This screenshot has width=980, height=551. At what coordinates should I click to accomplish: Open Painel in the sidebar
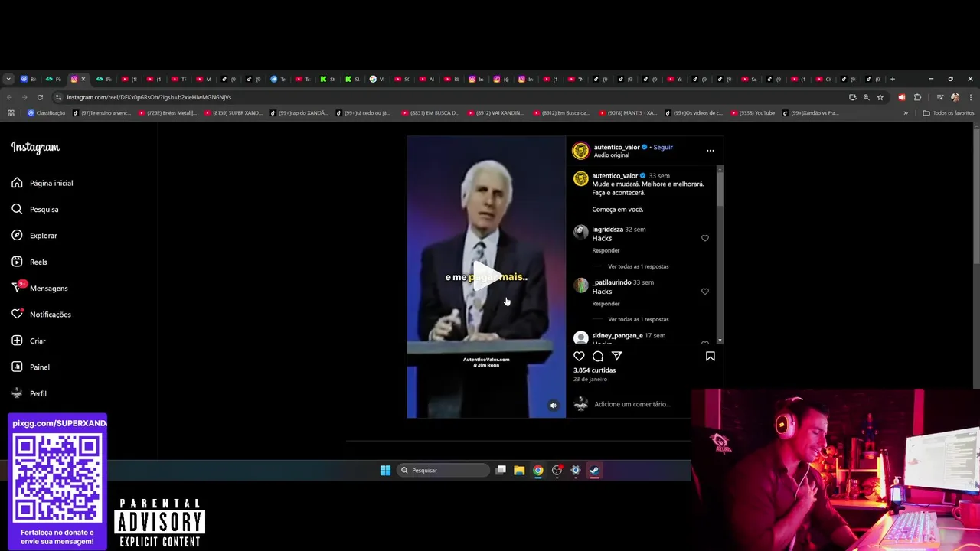coord(31,367)
